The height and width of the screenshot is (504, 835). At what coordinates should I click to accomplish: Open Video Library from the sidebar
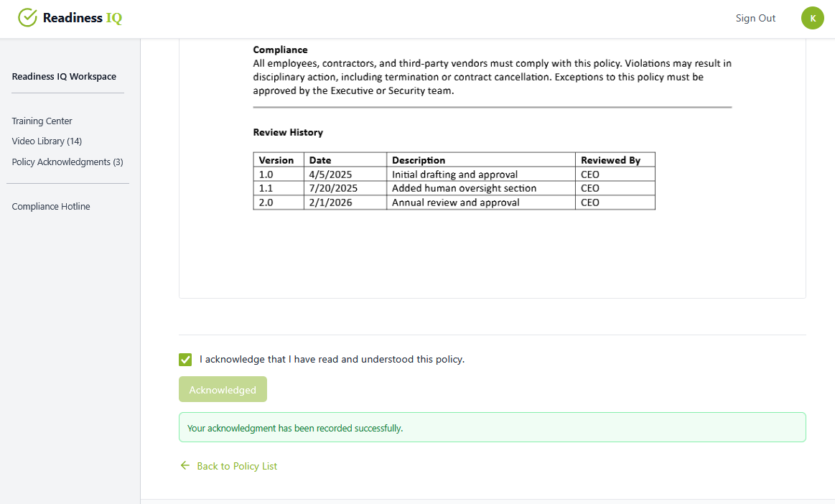point(47,141)
